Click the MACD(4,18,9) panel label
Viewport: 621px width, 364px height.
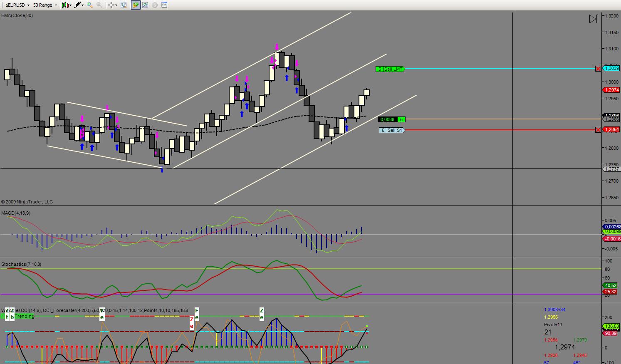click(x=15, y=213)
